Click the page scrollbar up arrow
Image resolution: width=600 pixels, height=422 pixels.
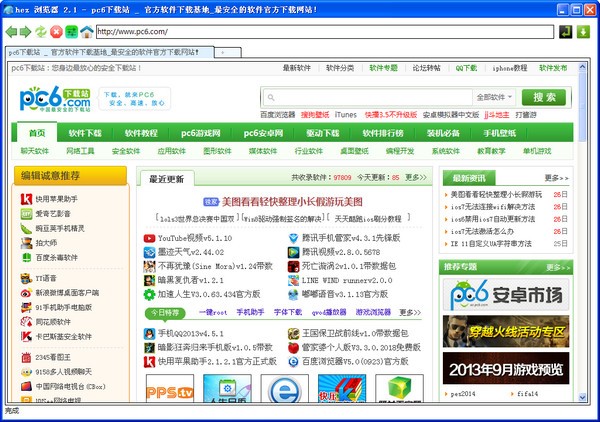coord(582,67)
